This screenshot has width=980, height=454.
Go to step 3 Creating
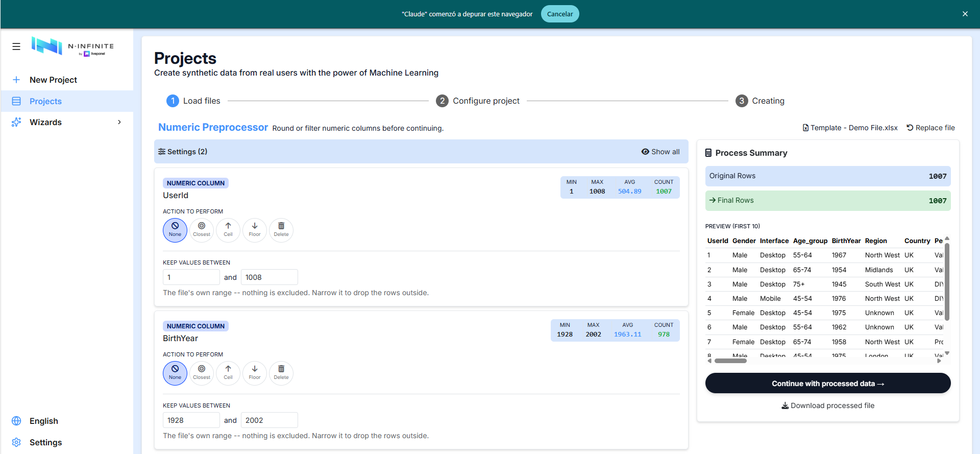[760, 101]
